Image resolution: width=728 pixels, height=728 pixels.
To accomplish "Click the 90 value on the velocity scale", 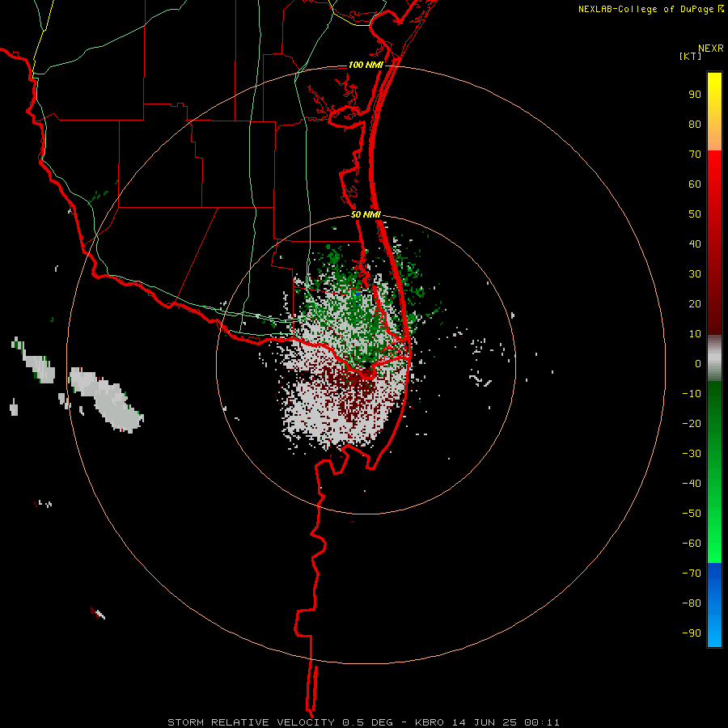I will 695,95.
